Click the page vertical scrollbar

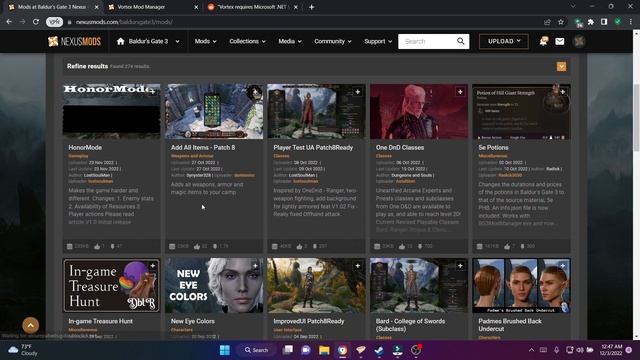pos(636,118)
